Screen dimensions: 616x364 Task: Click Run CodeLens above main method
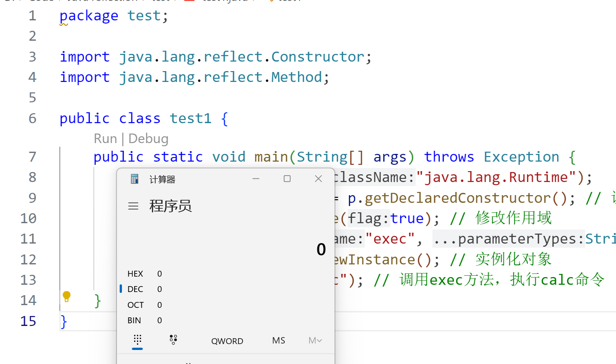tap(105, 139)
